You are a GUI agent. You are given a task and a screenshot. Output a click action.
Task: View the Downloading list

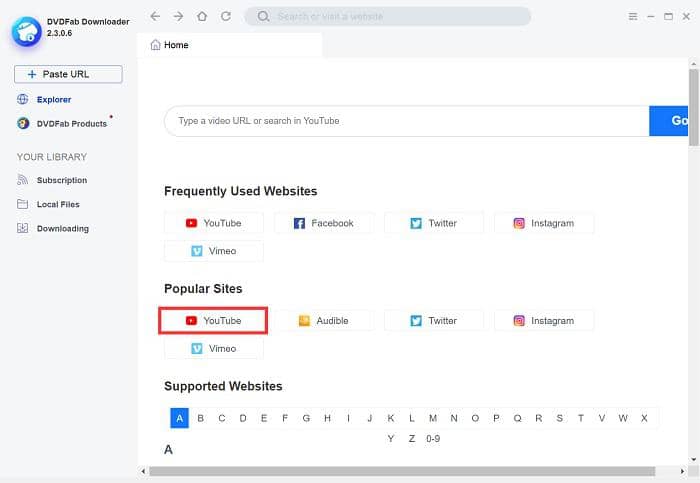pyautogui.click(x=62, y=228)
